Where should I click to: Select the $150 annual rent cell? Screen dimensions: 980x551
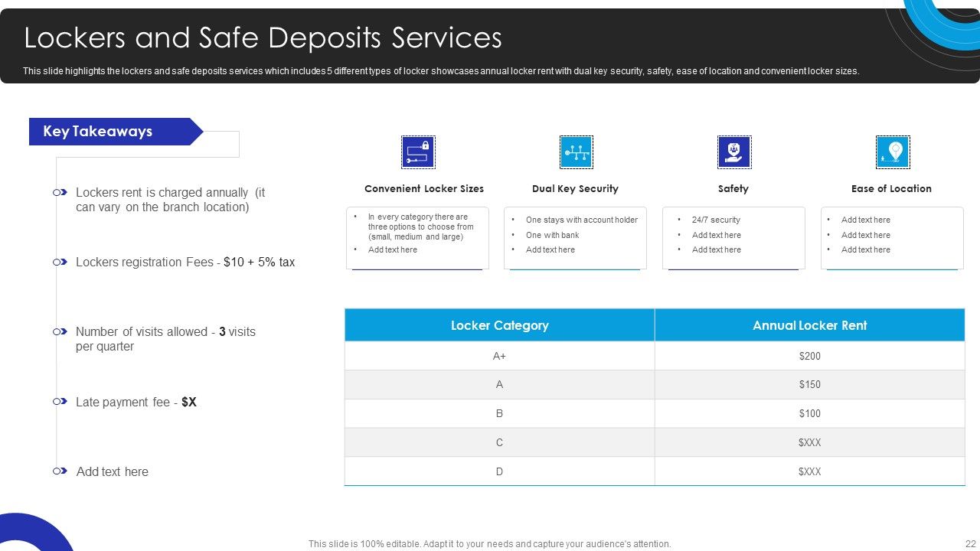(809, 385)
